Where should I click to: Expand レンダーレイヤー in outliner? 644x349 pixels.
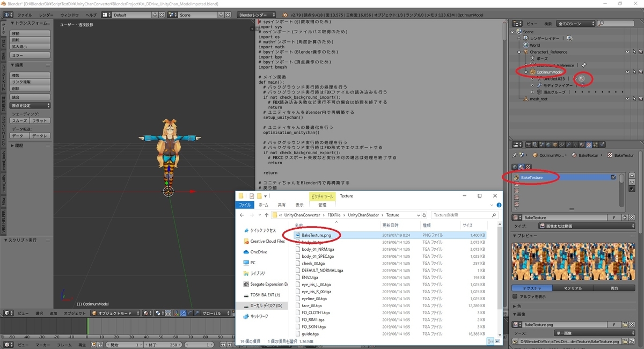coord(519,38)
